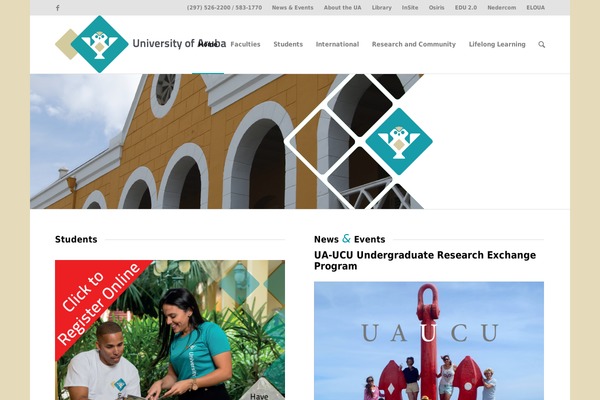The height and width of the screenshot is (400, 600).
Task: Go to the Library link
Action: [382, 8]
